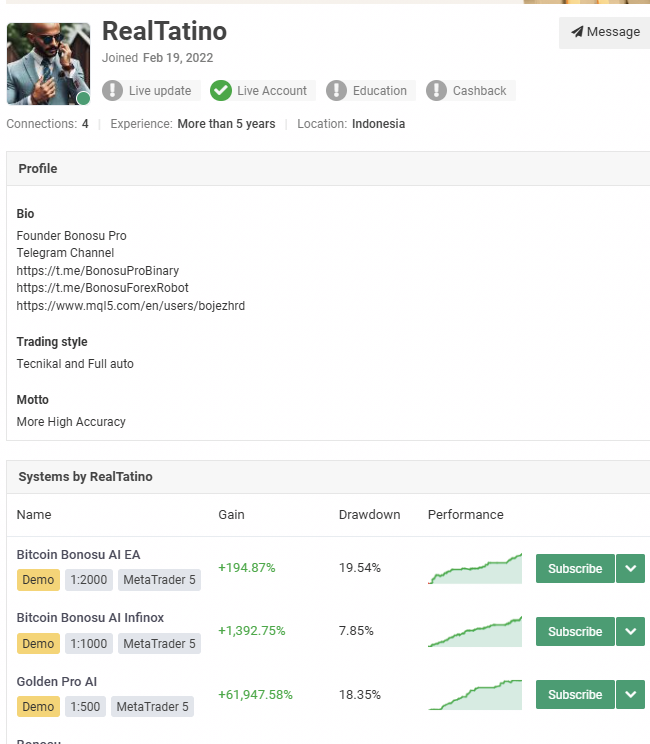Click the Education exclamation status icon
The image size is (650, 744).
(x=337, y=91)
